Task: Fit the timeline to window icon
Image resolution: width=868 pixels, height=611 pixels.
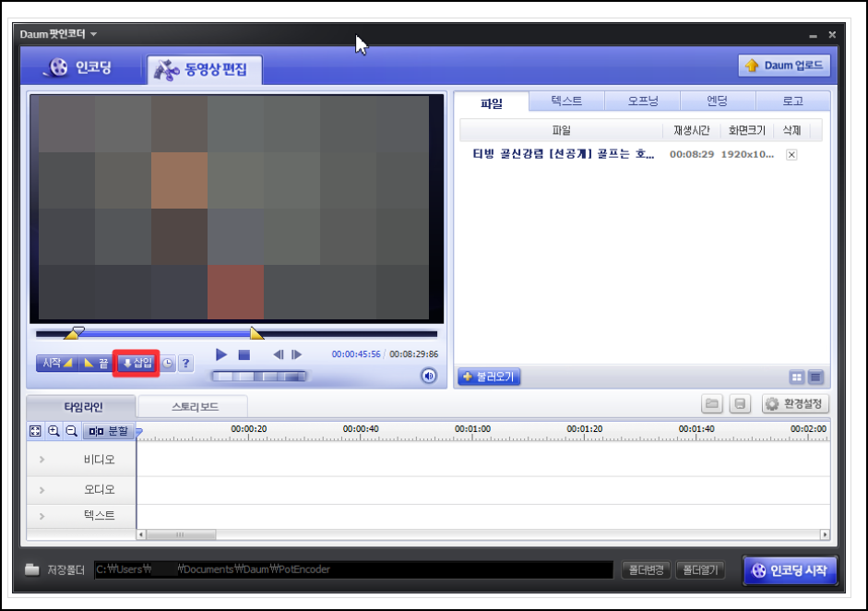Action: click(35, 431)
